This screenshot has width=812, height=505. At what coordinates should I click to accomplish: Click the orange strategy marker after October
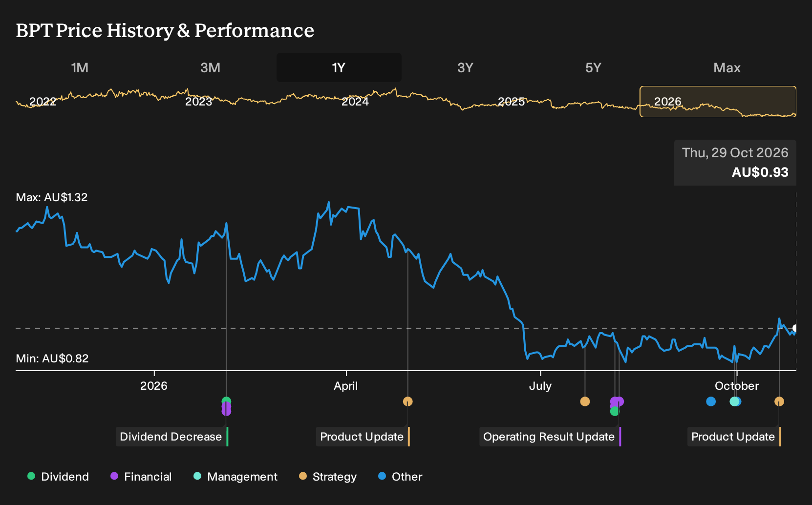pyautogui.click(x=779, y=401)
